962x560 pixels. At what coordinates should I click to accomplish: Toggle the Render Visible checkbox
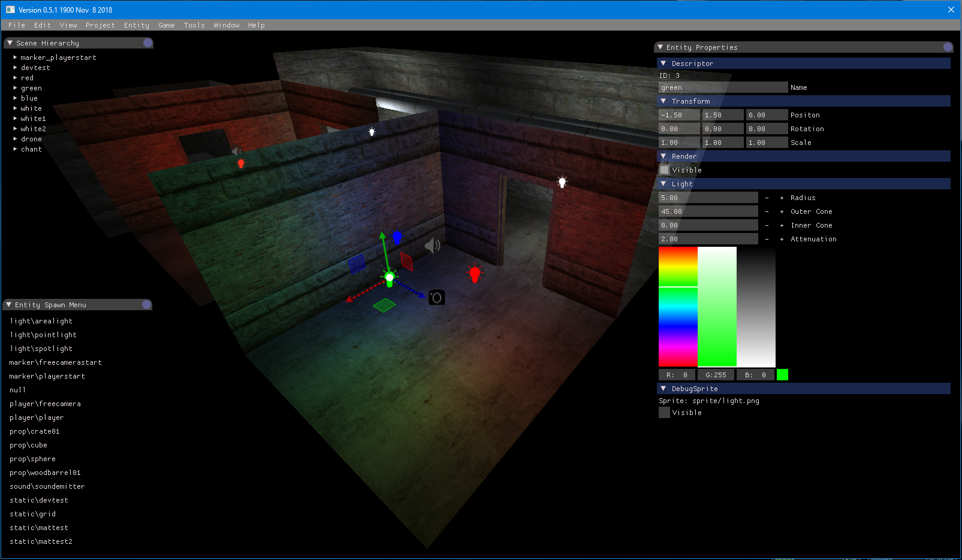point(664,170)
